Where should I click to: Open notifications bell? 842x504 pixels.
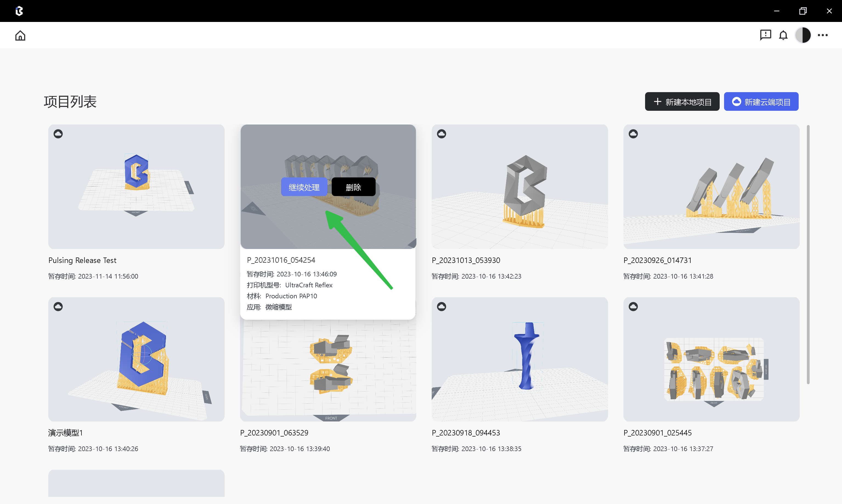(783, 35)
